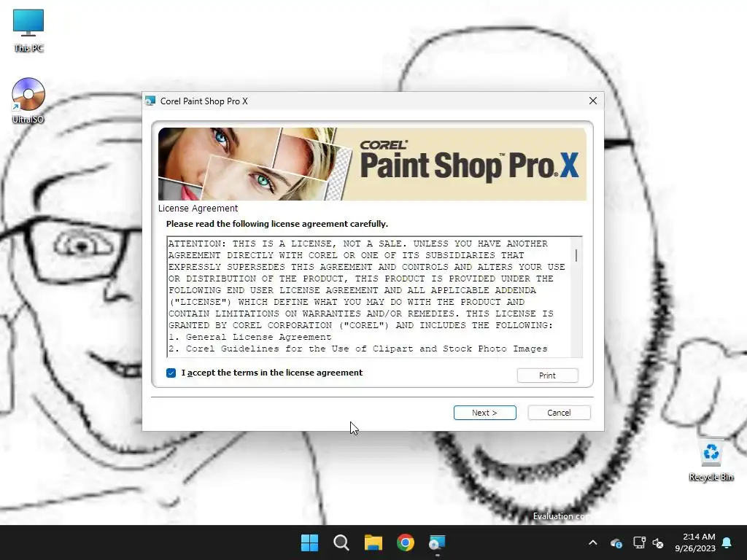Click 'Please read the following license agreement carefully'
Screen dimensions: 747x560
[276, 224]
